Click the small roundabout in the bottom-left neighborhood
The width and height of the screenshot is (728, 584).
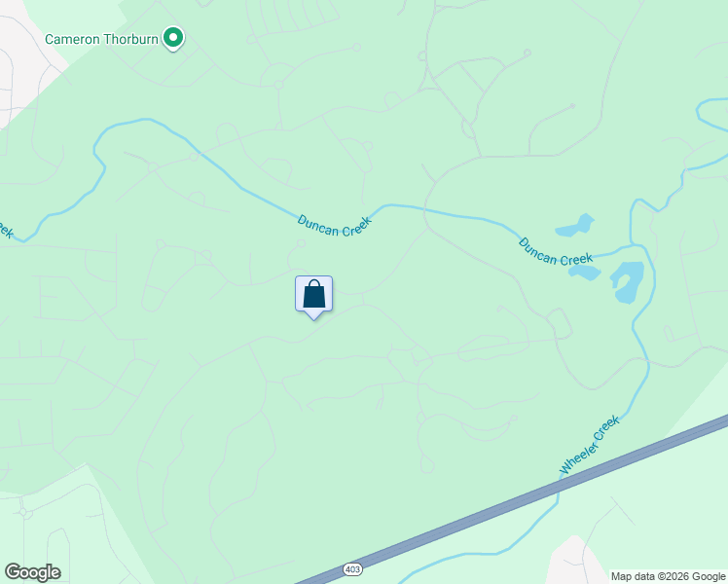click(22, 513)
